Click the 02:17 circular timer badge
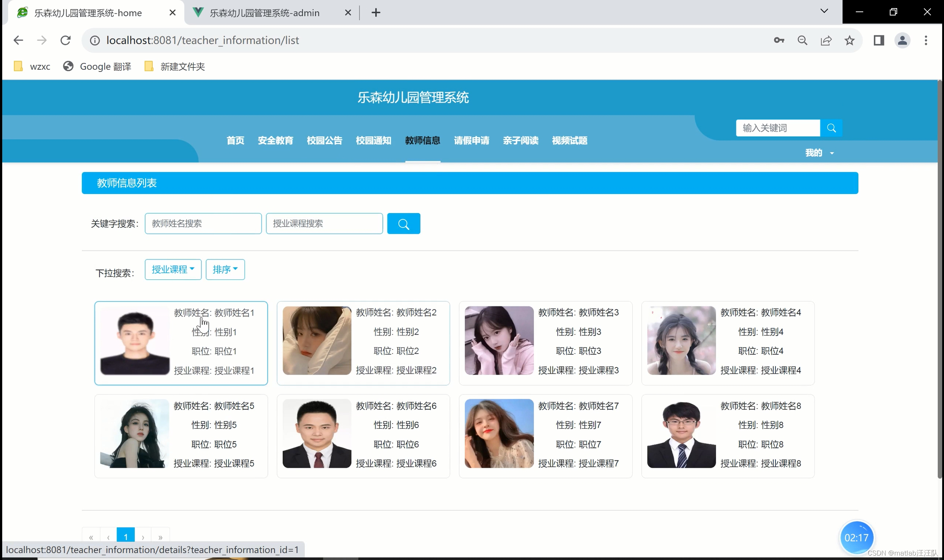The height and width of the screenshot is (560, 944). pos(856,538)
